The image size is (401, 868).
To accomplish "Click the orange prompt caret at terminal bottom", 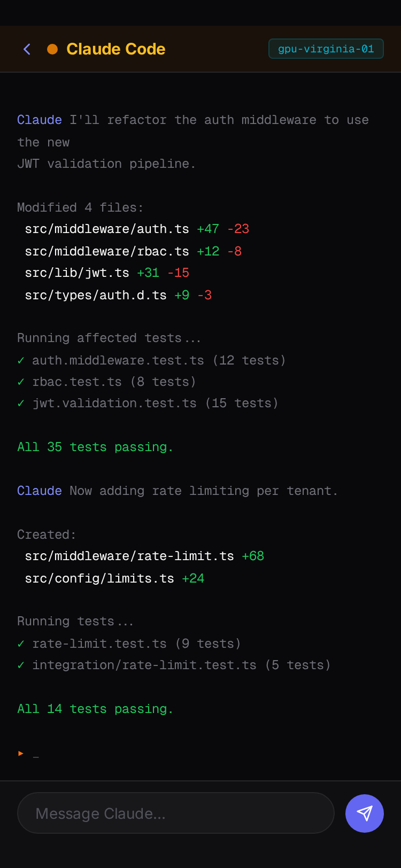I will (x=21, y=754).
